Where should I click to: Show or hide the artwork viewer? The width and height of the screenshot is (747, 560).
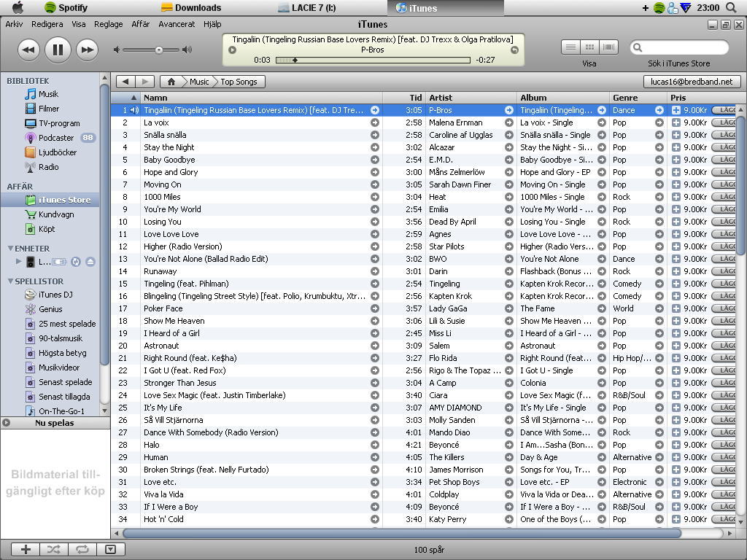(x=111, y=550)
